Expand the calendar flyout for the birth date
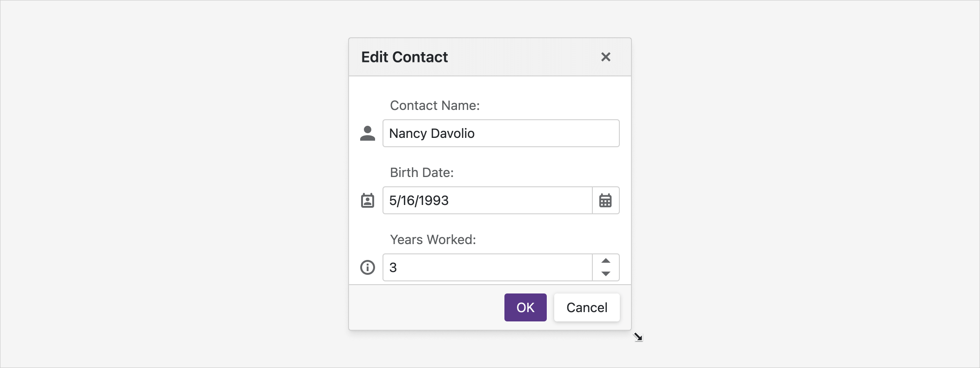The image size is (980, 368). pos(606,200)
